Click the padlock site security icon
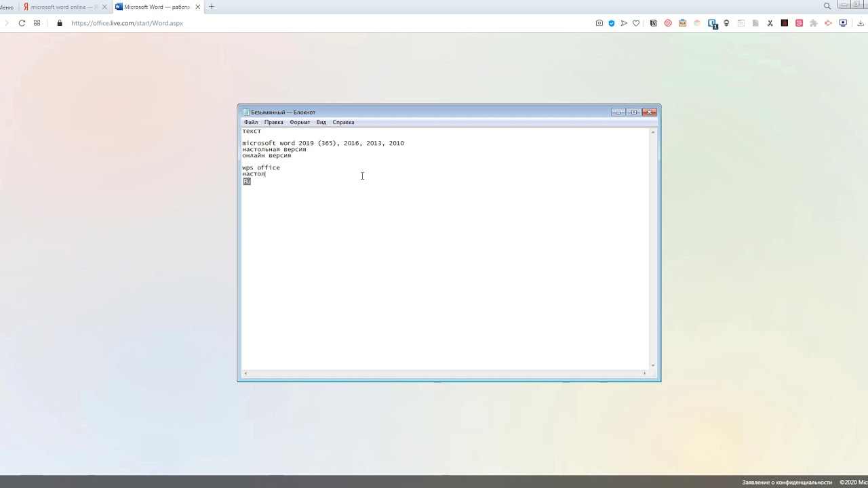This screenshot has width=868, height=488. pos(60,23)
